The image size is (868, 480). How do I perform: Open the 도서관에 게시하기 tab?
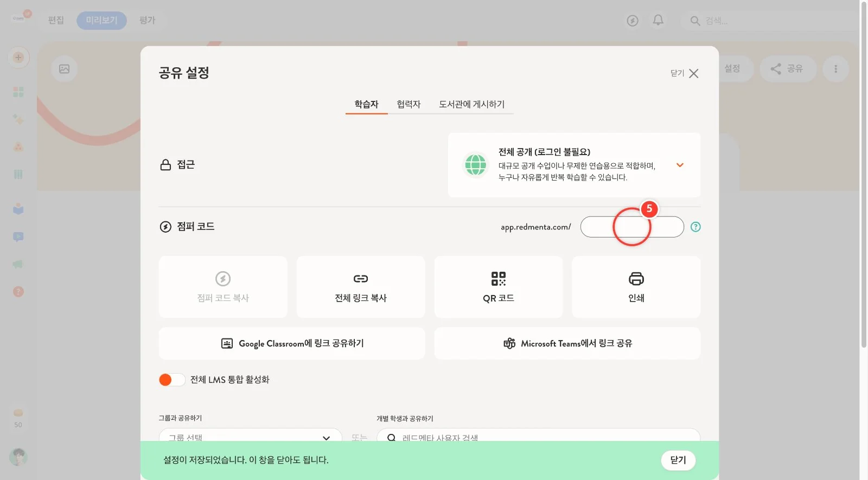[471, 104]
